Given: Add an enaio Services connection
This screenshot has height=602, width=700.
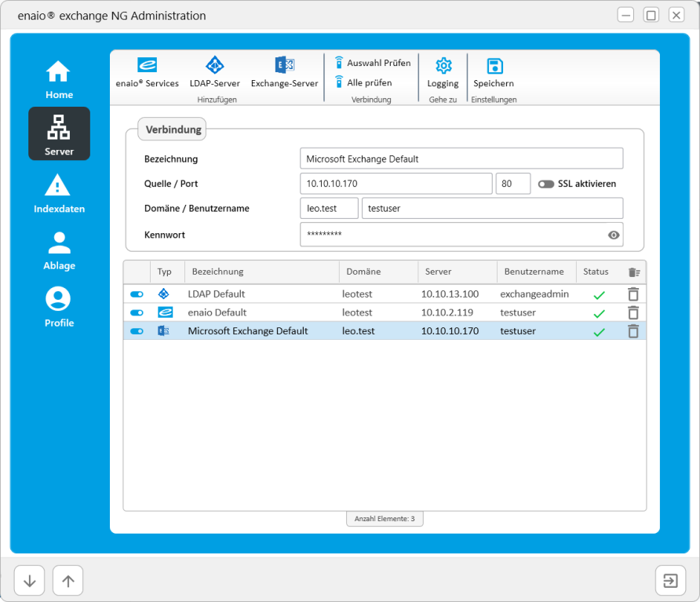Looking at the screenshot, I should pos(147,73).
